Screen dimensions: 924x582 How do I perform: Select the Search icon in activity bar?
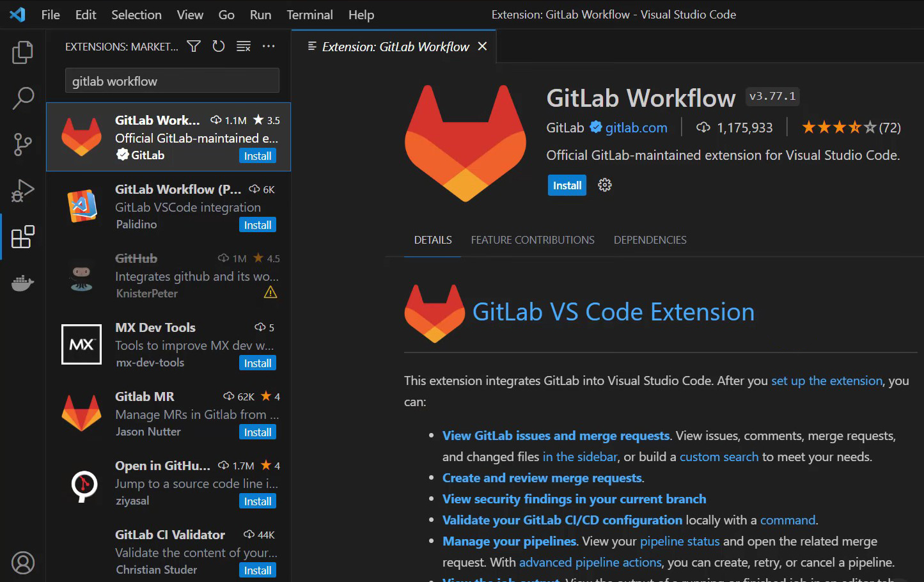pyautogui.click(x=22, y=98)
